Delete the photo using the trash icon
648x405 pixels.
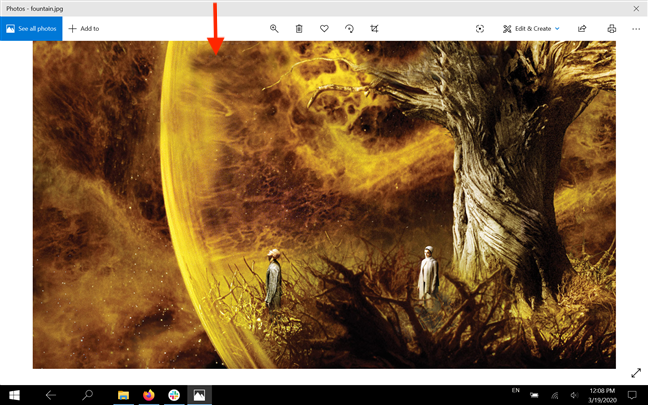[299, 29]
